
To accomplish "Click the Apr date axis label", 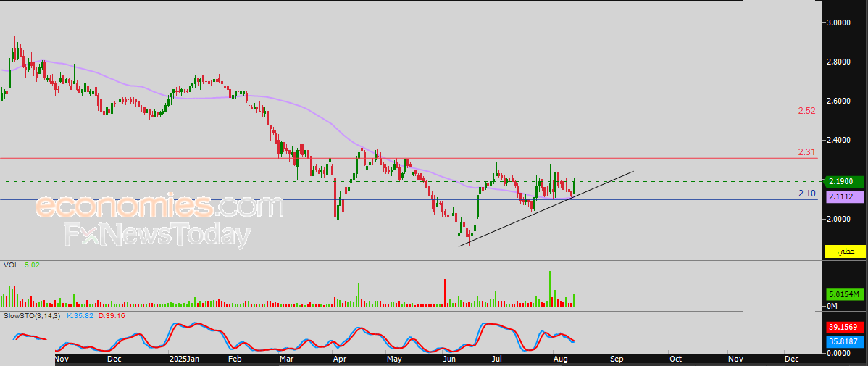I will tap(339, 359).
